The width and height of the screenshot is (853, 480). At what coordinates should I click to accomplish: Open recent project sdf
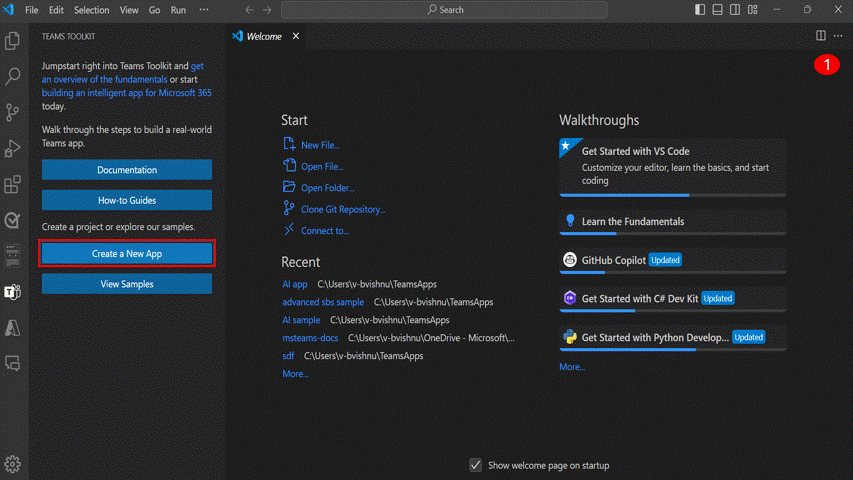(288, 356)
